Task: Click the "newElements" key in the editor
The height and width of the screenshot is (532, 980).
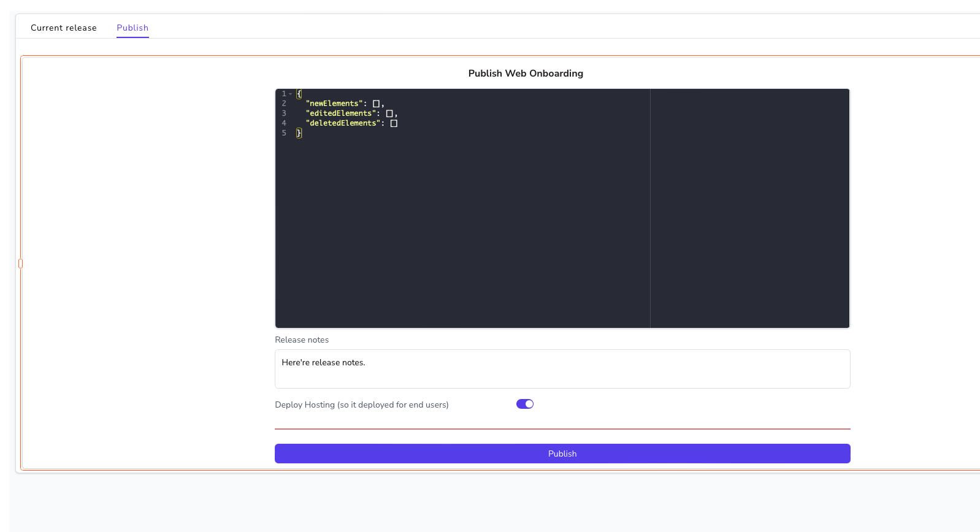Action: (334, 104)
